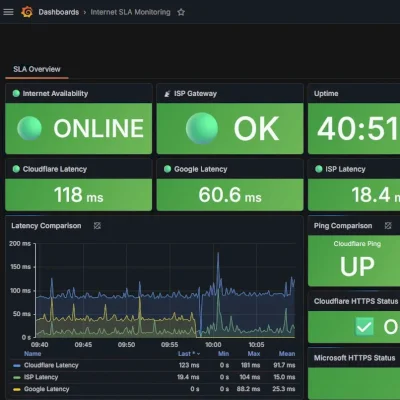Click the Cloudflare Ping UP panel
Screen dimensions: 400x400
pos(354,261)
